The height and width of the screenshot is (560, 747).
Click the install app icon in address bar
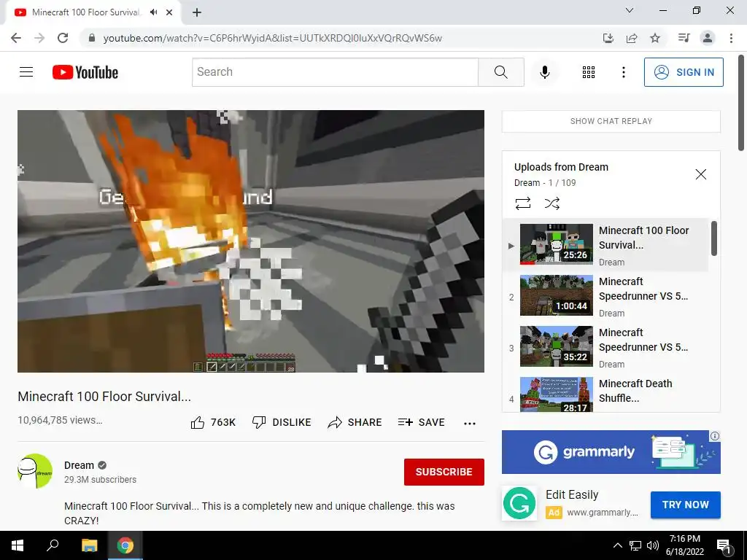click(x=608, y=38)
